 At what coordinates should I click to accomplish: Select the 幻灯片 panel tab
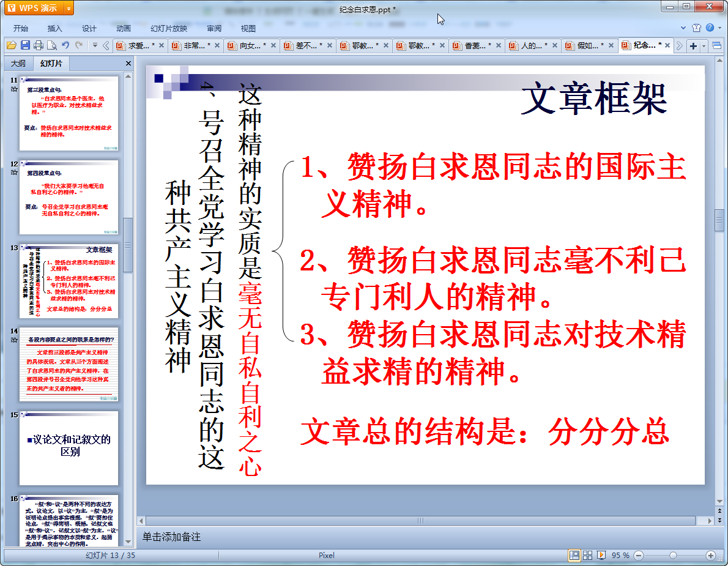tap(51, 63)
